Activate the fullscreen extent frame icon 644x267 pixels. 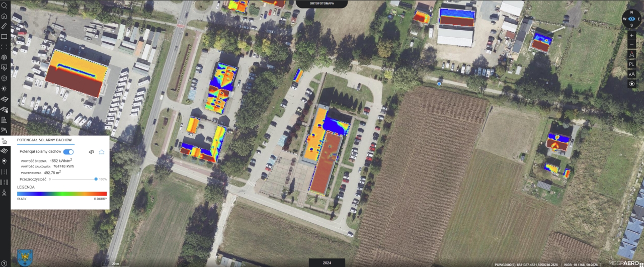click(x=4, y=47)
